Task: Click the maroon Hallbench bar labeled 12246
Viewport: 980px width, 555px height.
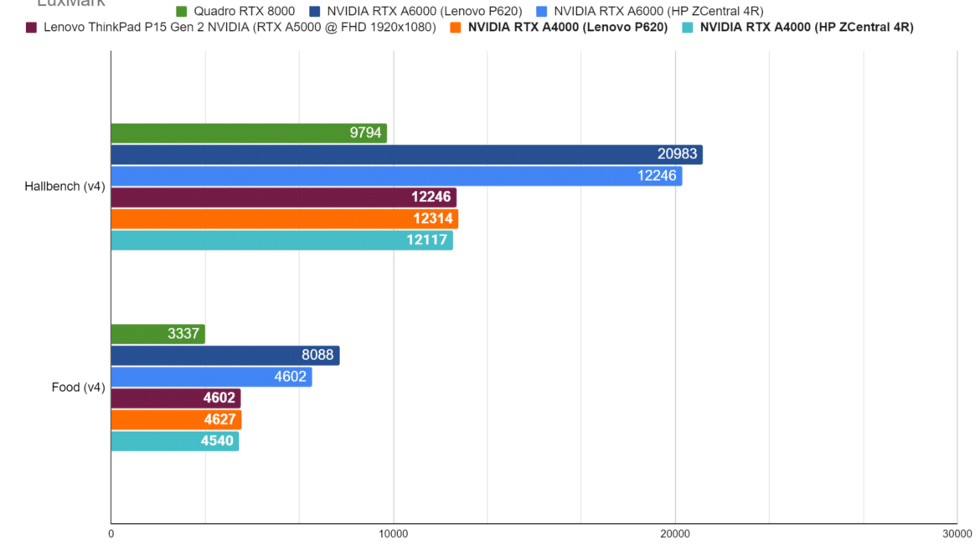Action: pos(284,198)
